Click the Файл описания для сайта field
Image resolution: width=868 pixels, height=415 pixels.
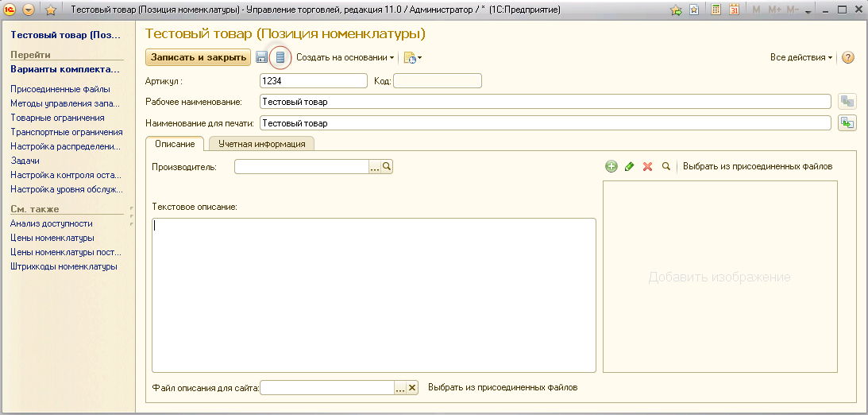[326, 388]
